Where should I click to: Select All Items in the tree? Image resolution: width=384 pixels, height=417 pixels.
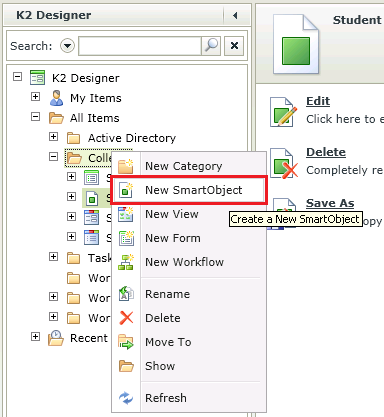94,118
